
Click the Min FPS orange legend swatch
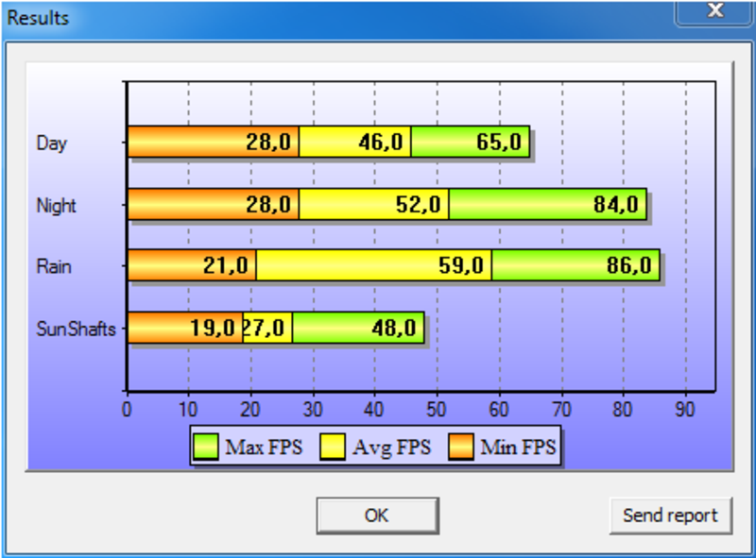pyautogui.click(x=460, y=447)
